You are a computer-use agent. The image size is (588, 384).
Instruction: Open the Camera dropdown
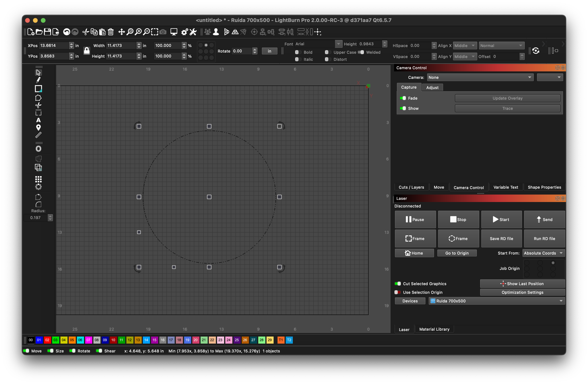tap(480, 77)
